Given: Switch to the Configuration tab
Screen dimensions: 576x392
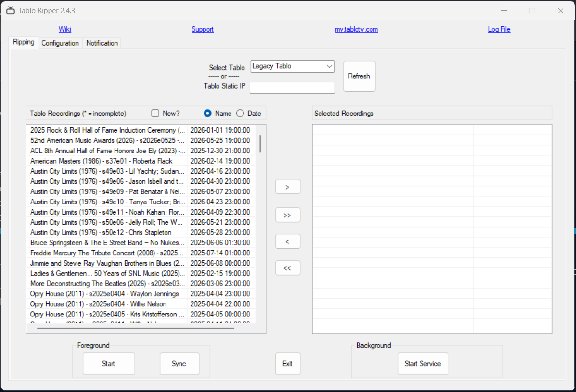Looking at the screenshot, I should point(60,43).
